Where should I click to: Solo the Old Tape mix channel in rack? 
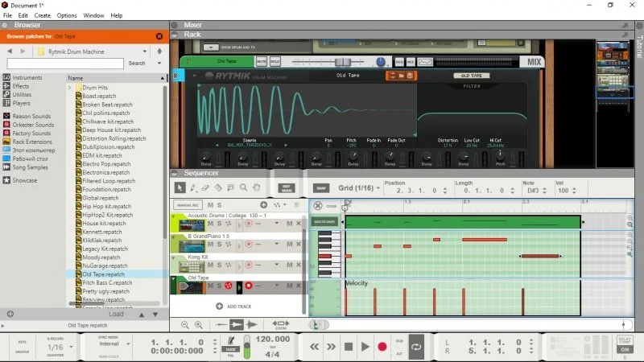click(275, 62)
